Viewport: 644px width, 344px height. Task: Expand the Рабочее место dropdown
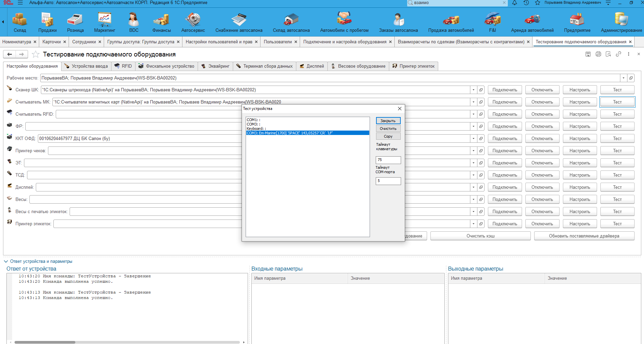(x=623, y=78)
